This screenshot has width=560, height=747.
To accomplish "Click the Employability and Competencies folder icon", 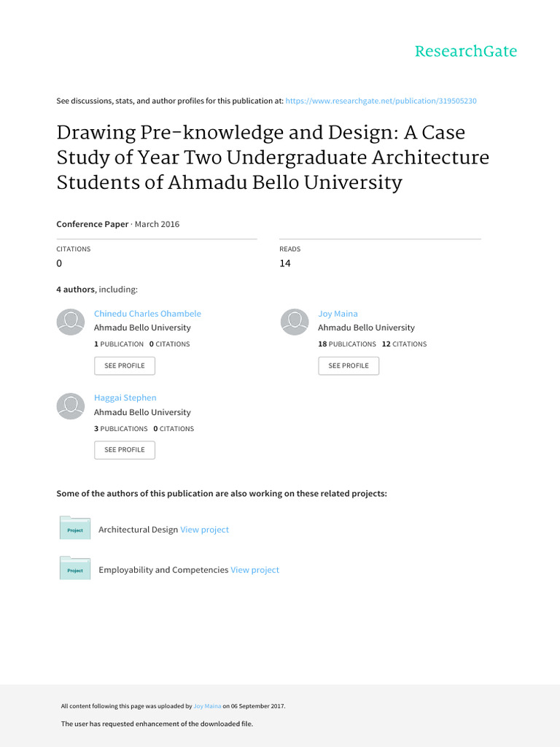I will tap(75, 568).
